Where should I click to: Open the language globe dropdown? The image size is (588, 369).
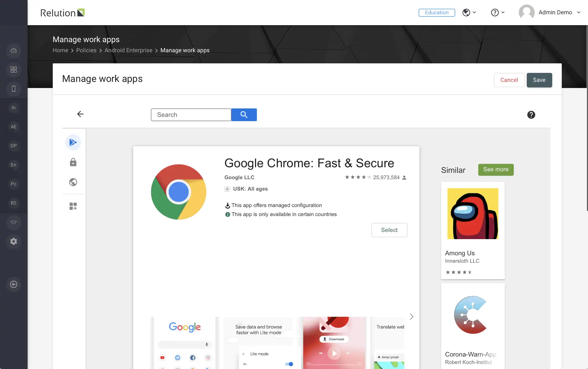[469, 12]
